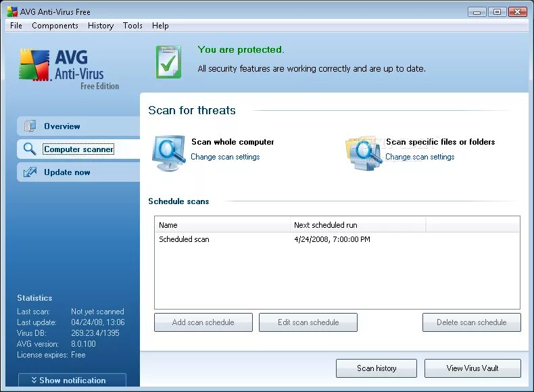
Task: Click the Statistics heading
Action: [x=34, y=298]
